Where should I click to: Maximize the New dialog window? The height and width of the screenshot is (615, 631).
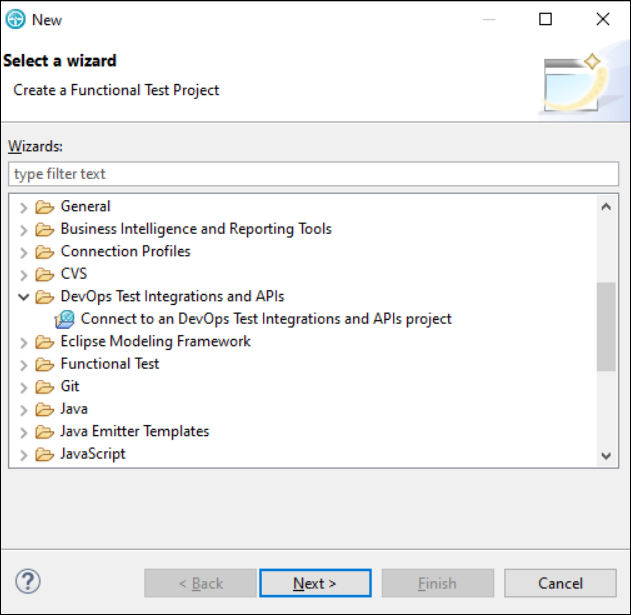pyautogui.click(x=545, y=19)
